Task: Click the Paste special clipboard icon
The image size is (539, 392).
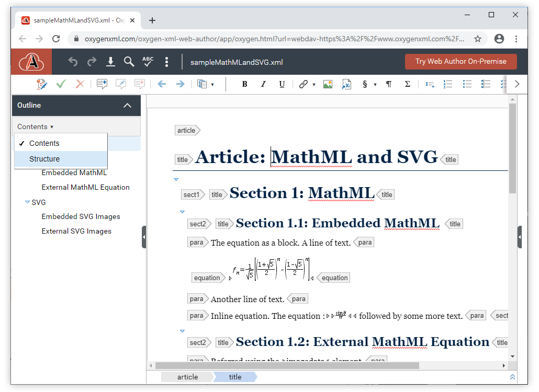Action: tap(202, 84)
